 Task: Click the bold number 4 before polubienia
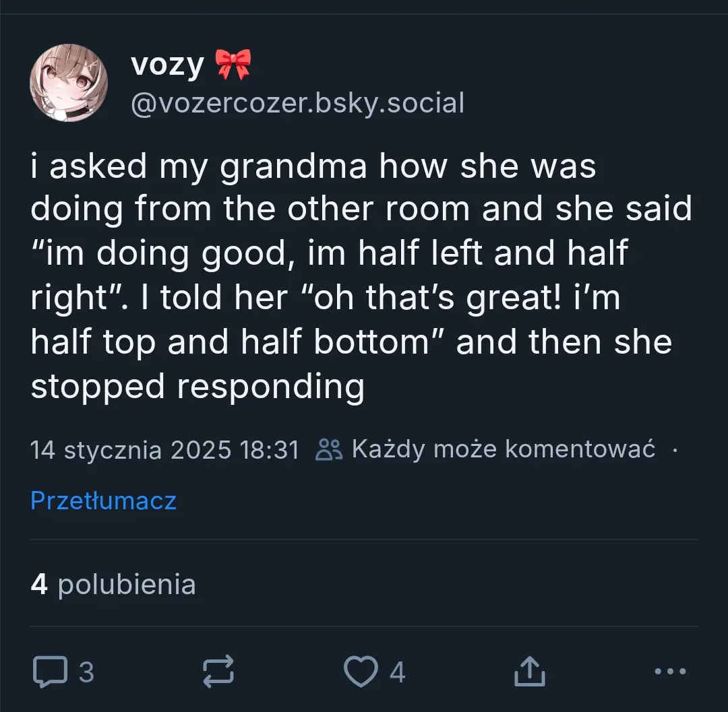[x=39, y=584]
